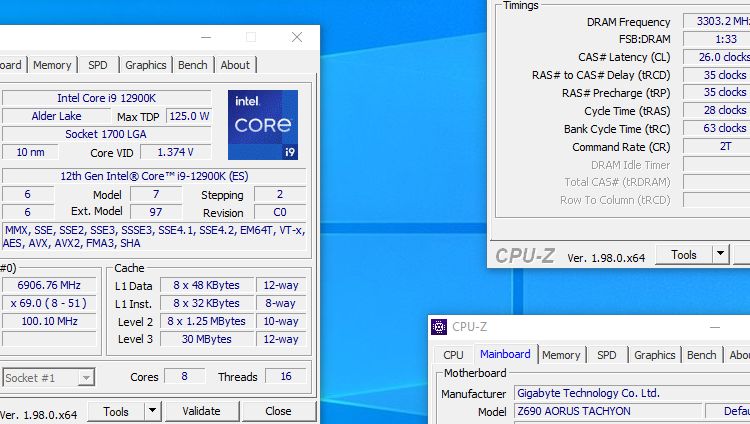This screenshot has height=424, width=750.
Task: Click the Level 2 10-way value
Action: point(281,321)
